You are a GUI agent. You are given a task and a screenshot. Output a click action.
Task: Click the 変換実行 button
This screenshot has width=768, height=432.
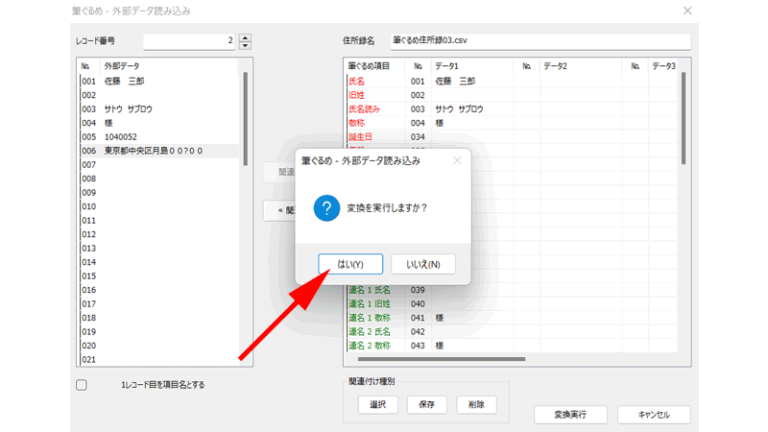(x=567, y=414)
